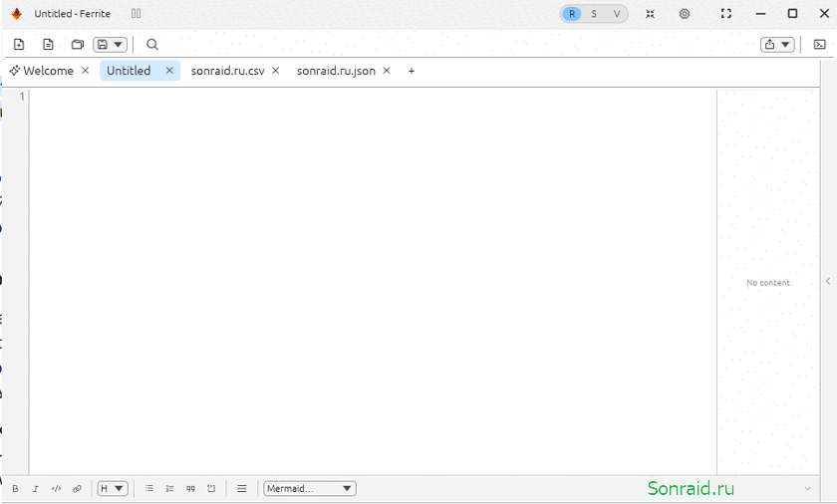The image size is (837, 504).
Task: Insert a bulleted list
Action: tap(148, 488)
